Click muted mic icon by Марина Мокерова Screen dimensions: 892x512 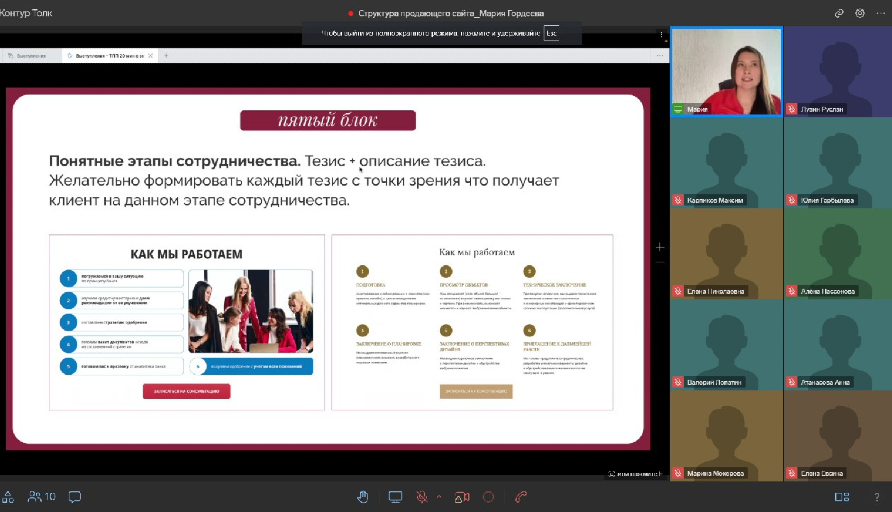678,473
